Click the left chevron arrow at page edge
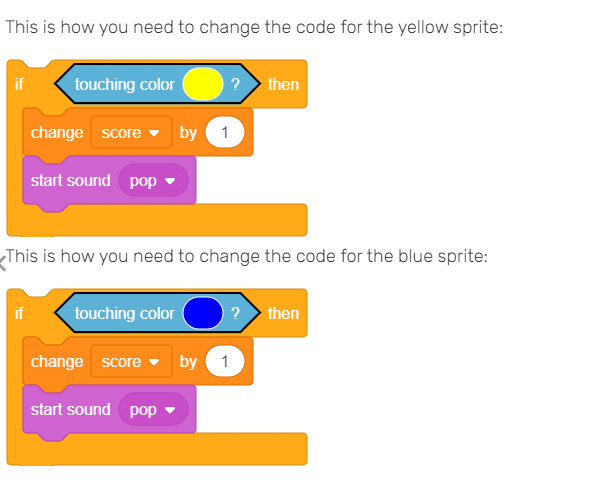 (x=2, y=264)
